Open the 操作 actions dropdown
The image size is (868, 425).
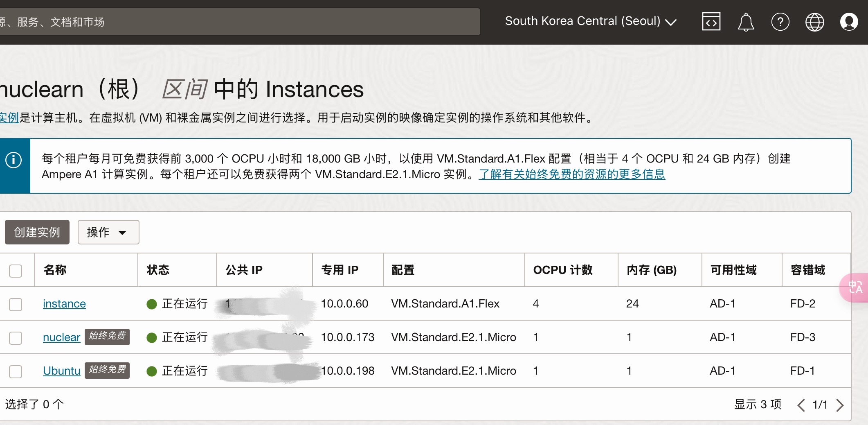108,232
